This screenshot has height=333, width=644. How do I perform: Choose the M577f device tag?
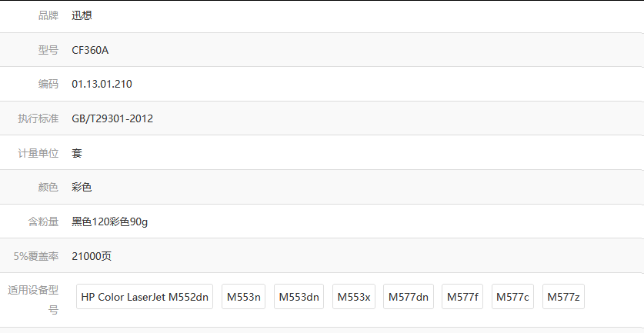462,296
